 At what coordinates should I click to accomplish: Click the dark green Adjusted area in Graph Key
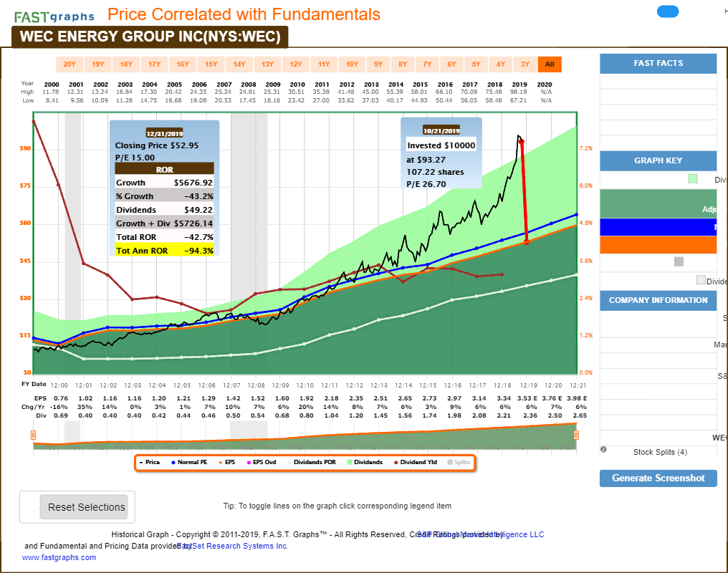657,204
